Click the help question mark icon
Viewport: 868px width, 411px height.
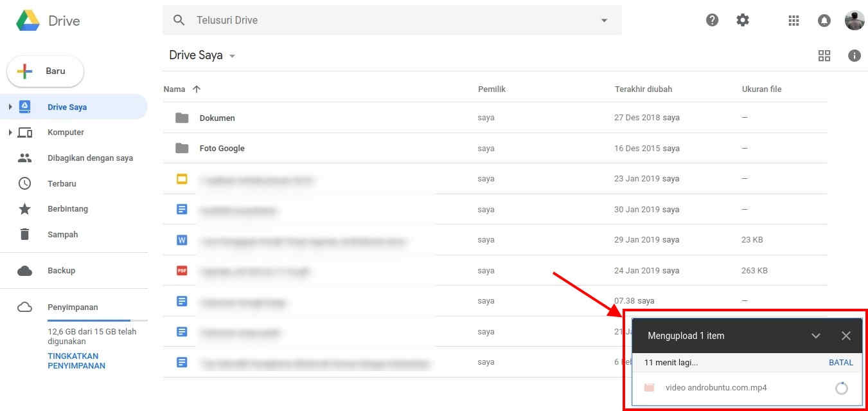[x=712, y=20]
